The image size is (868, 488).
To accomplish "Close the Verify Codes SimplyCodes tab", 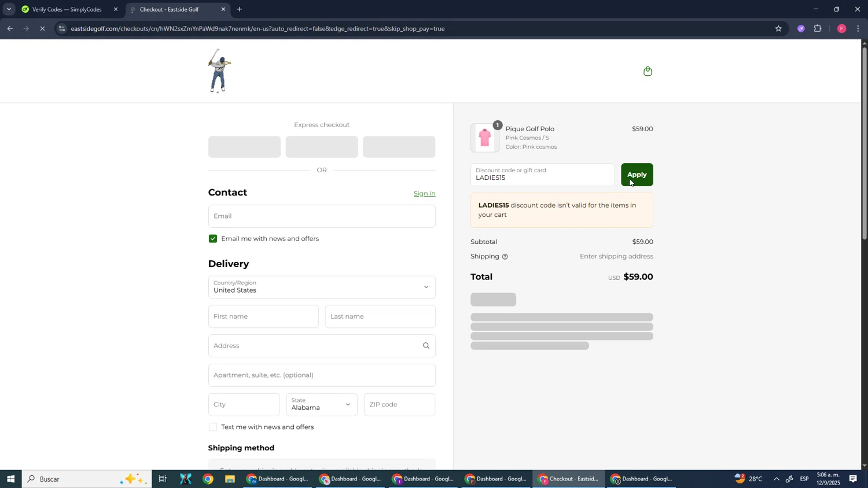I will coord(116,9).
